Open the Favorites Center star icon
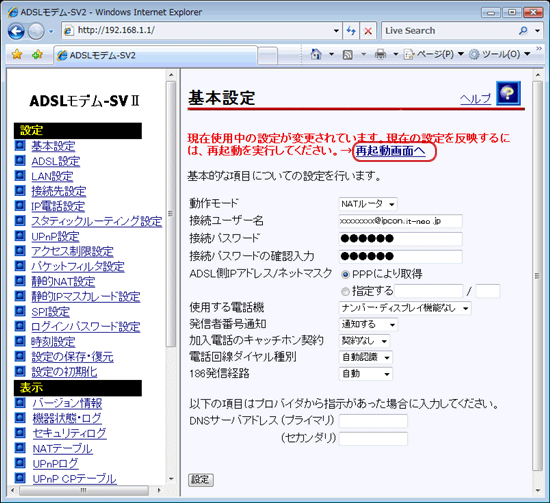550x503 pixels. tap(17, 54)
